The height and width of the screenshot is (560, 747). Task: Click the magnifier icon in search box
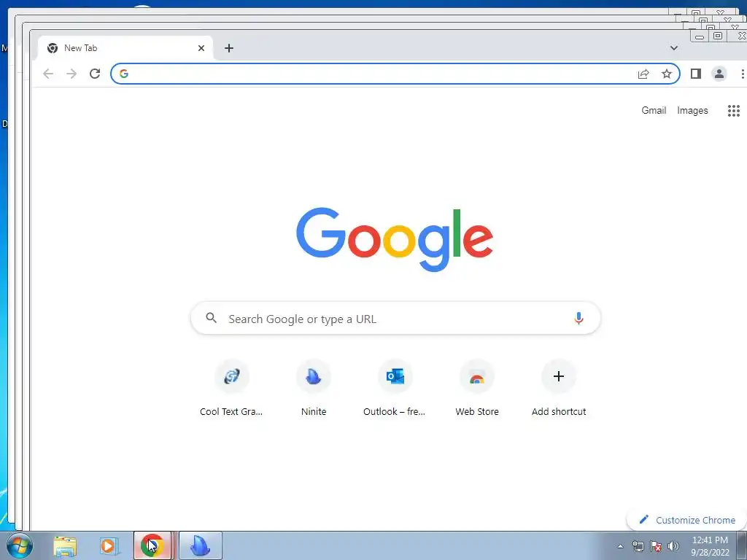point(211,318)
